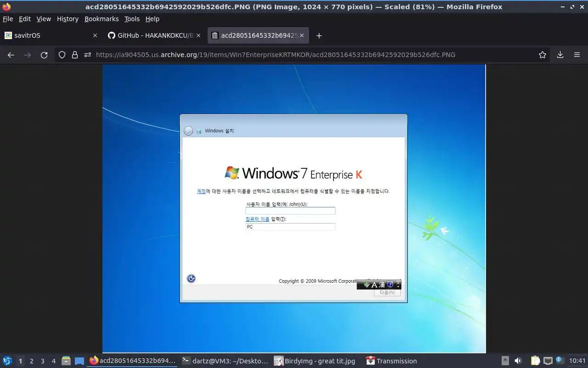Open the Help menu
The height and width of the screenshot is (368, 588).
pyautogui.click(x=152, y=19)
